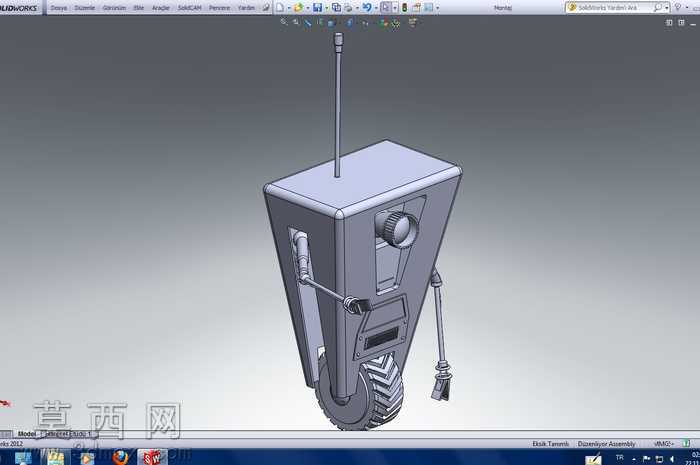Open the Pencere menu
The height and width of the screenshot is (465, 700).
(x=220, y=8)
